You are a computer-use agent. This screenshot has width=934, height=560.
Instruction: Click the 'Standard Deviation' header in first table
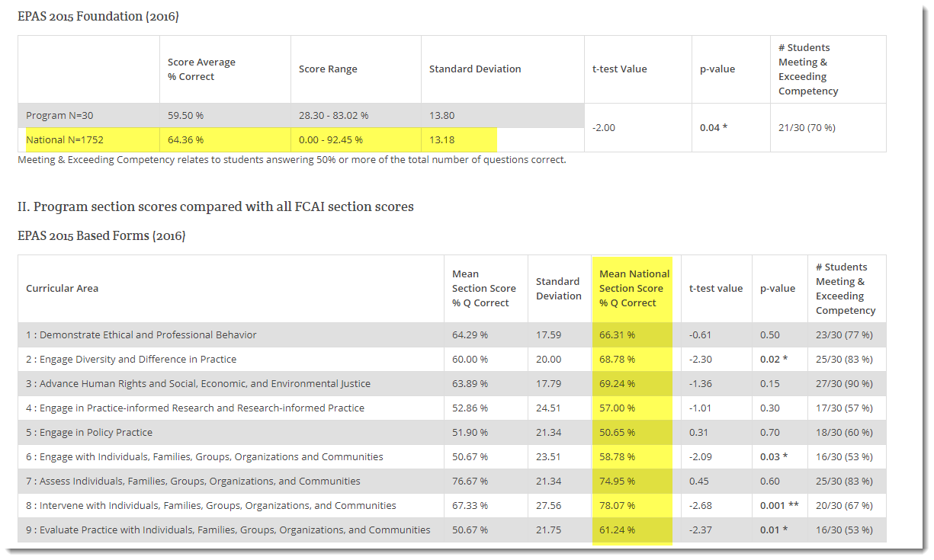point(475,69)
